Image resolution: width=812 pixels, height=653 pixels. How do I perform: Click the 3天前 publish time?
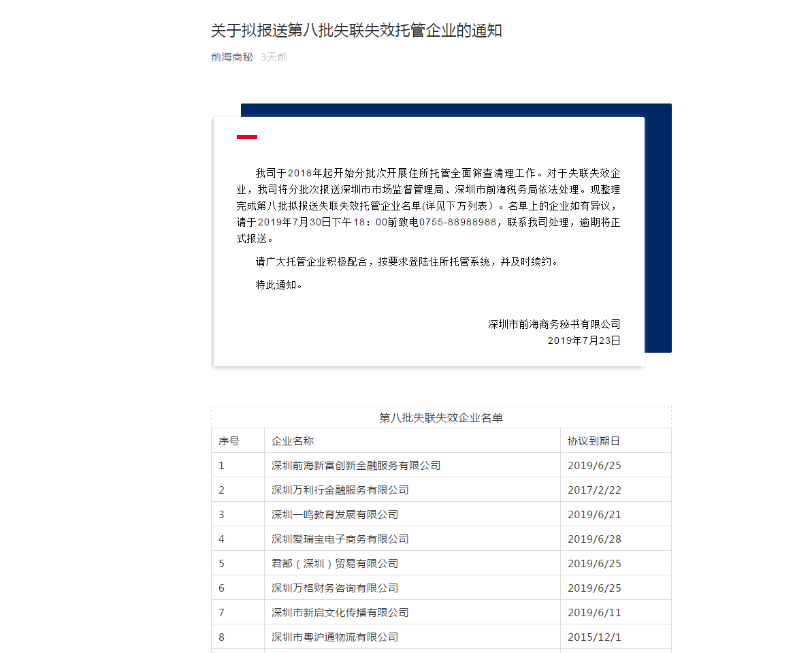[x=274, y=57]
